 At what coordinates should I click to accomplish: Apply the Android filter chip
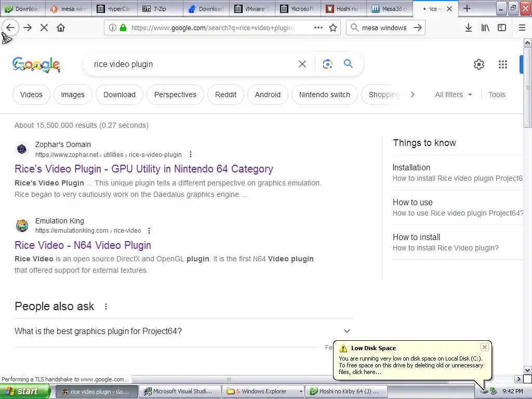click(268, 95)
